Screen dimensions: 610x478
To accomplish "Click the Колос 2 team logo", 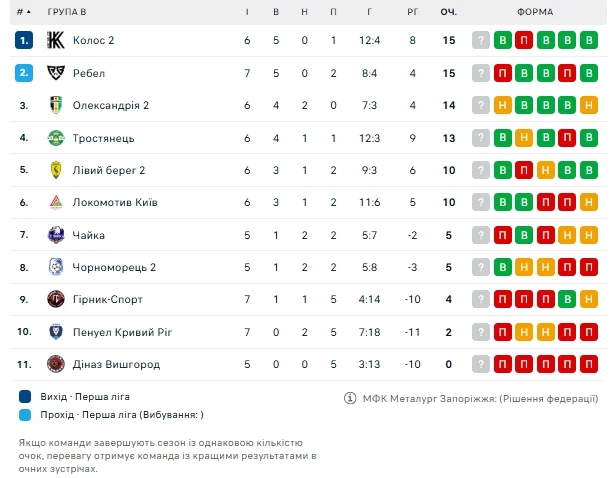I will (x=56, y=41).
